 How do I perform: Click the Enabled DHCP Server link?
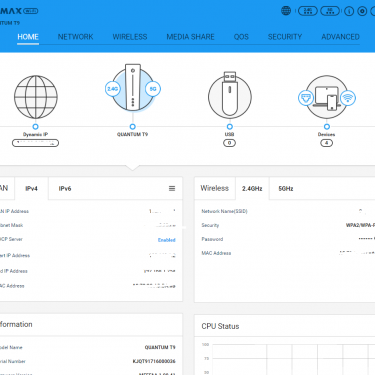tap(166, 240)
